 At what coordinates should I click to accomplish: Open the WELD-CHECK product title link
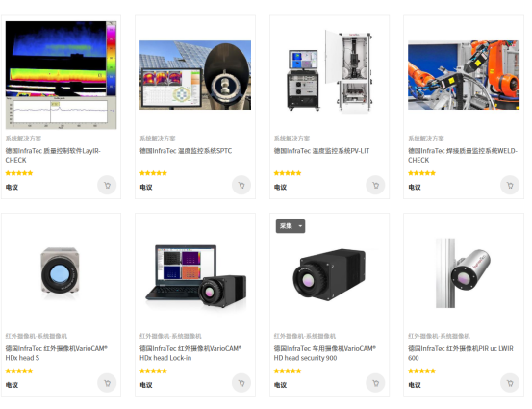tap(463, 156)
